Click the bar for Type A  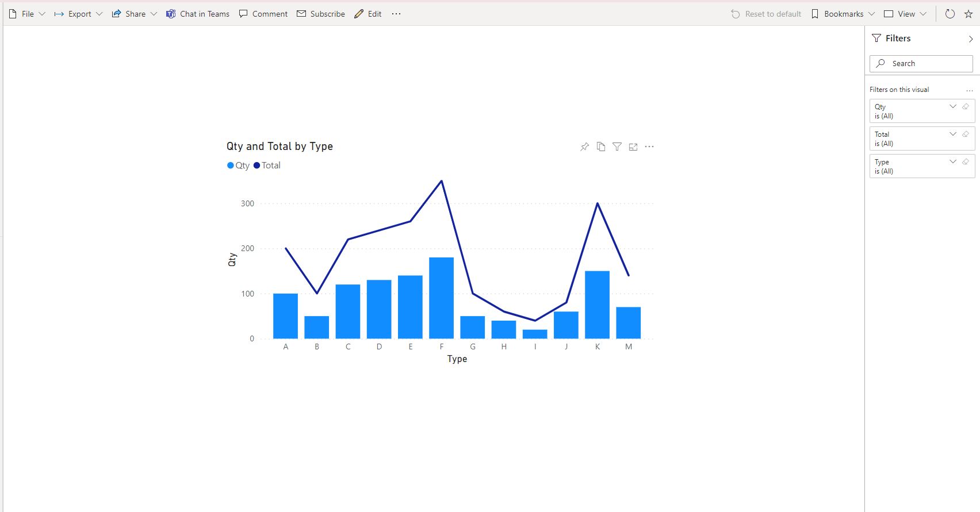click(x=285, y=316)
